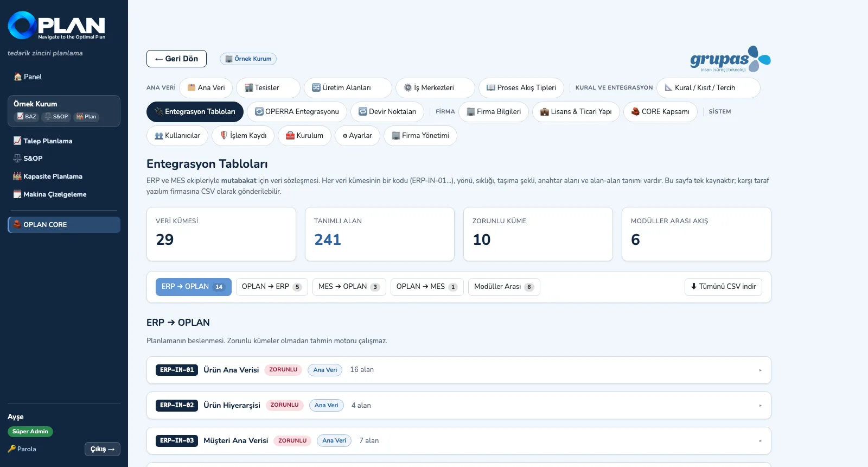The height and width of the screenshot is (467, 868).
Task: Click the Tesisler building icon
Action: coord(249,88)
